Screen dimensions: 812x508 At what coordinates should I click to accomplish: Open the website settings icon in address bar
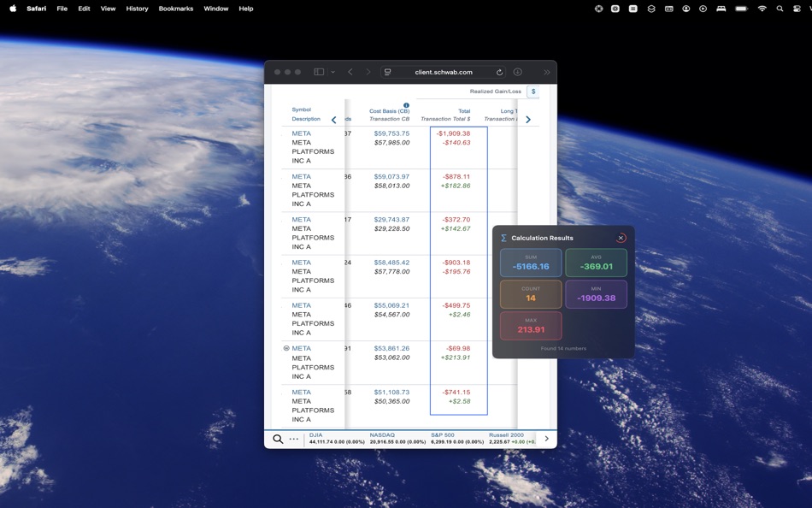click(387, 72)
